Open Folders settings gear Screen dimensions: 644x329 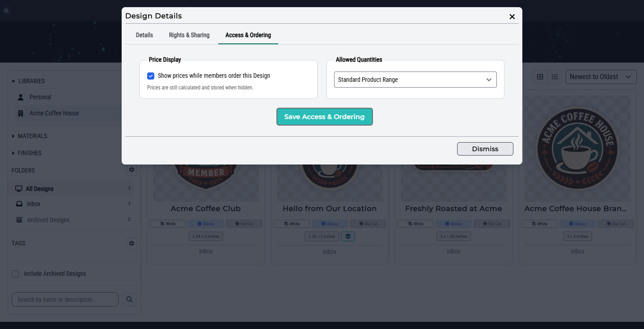point(131,170)
